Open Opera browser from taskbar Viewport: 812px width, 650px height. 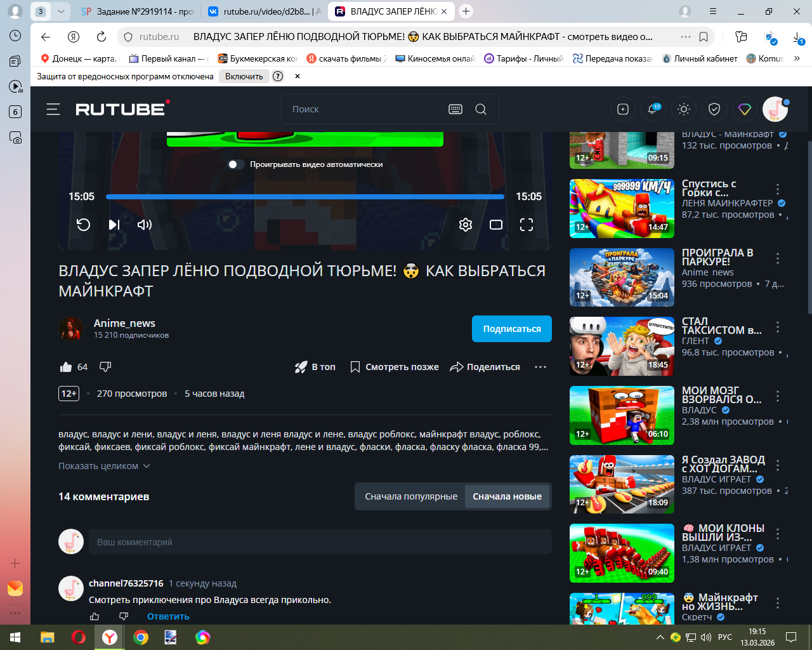tap(79, 637)
